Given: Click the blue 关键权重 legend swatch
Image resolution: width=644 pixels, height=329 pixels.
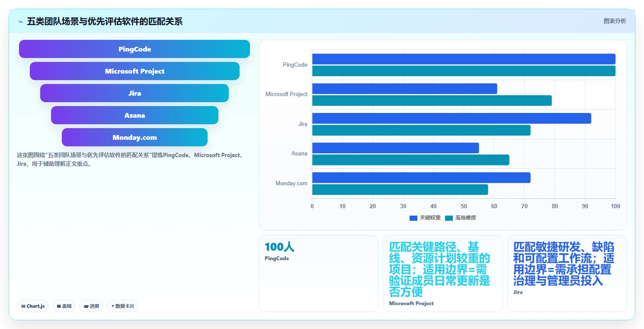Looking at the screenshot, I should pyautogui.click(x=413, y=218).
